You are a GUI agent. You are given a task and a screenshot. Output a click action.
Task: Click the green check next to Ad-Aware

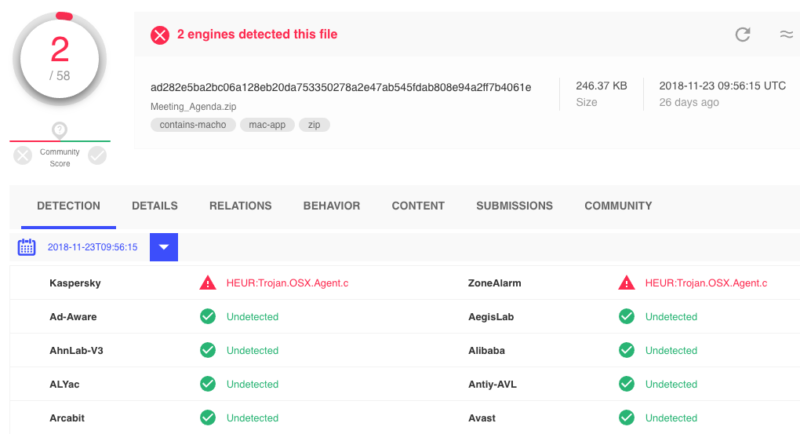tap(207, 317)
